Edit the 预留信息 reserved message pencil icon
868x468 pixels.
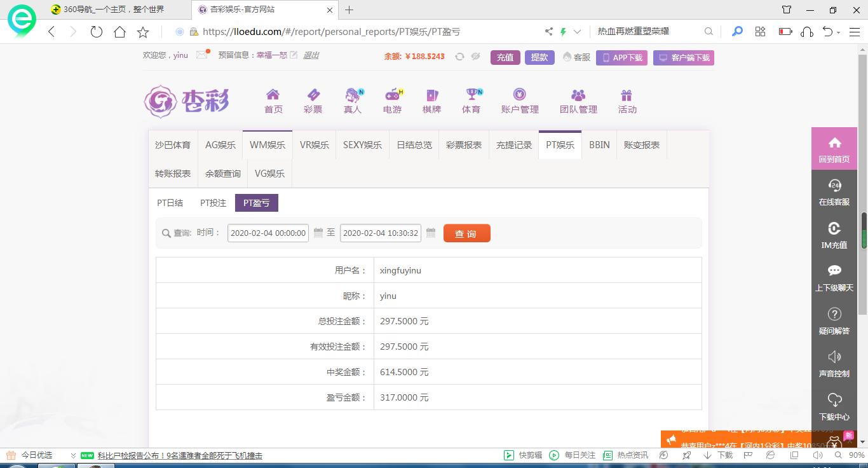tap(294, 55)
